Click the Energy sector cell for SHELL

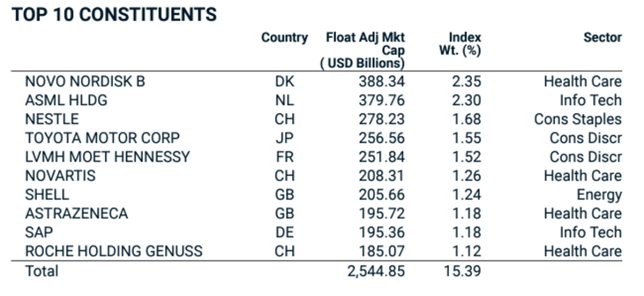(x=599, y=195)
